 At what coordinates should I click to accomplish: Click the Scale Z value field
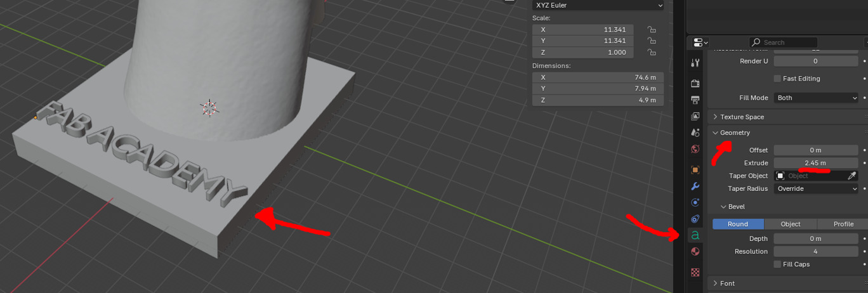click(582, 53)
